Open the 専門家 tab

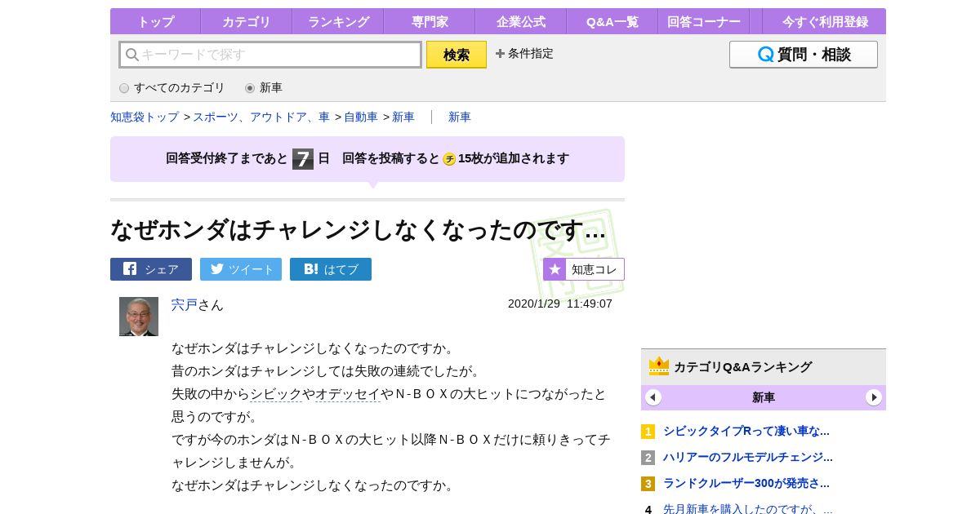coord(430,21)
